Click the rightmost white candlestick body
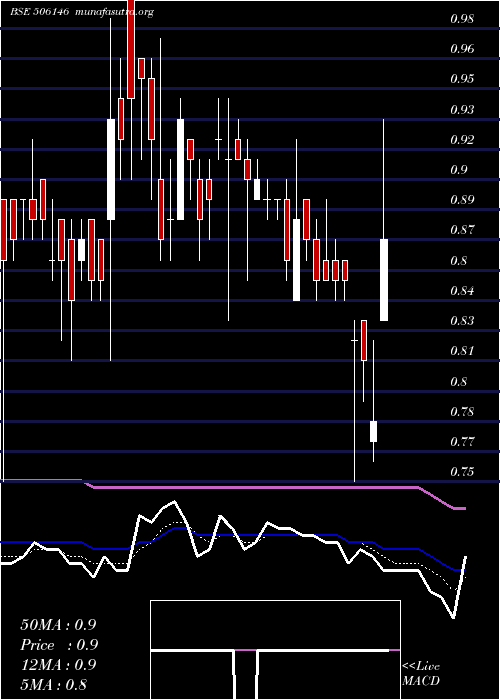The height and width of the screenshot is (700, 500). tap(384, 280)
